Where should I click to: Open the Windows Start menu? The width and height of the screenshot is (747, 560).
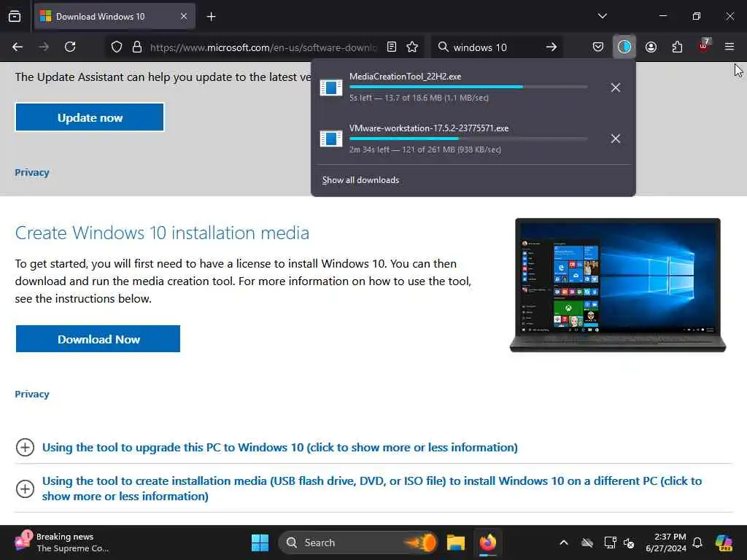(260, 542)
